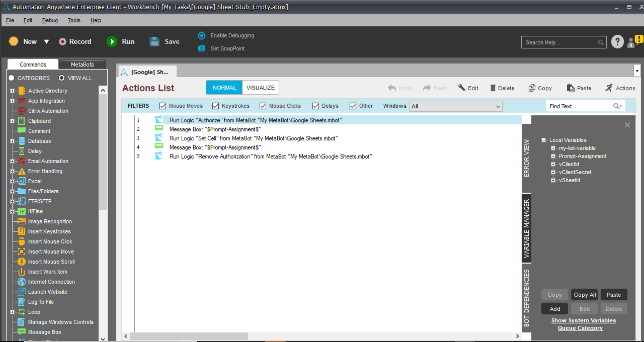Switch Actions List to VISUALIZE view
This screenshot has height=342, width=644.
point(261,88)
